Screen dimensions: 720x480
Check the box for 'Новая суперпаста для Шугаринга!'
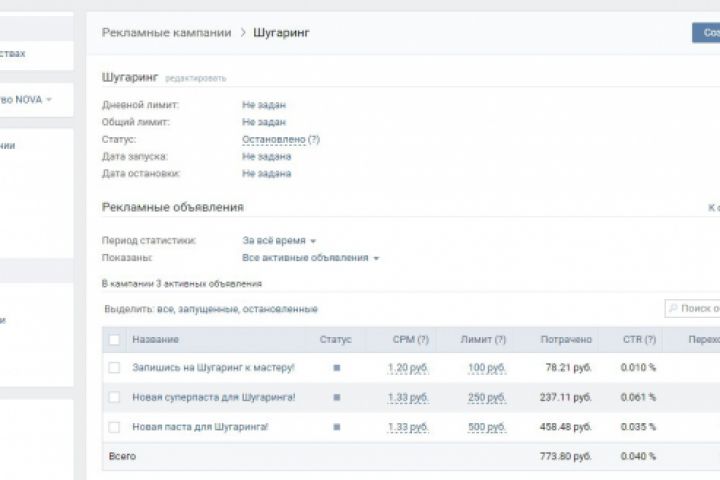(114, 398)
